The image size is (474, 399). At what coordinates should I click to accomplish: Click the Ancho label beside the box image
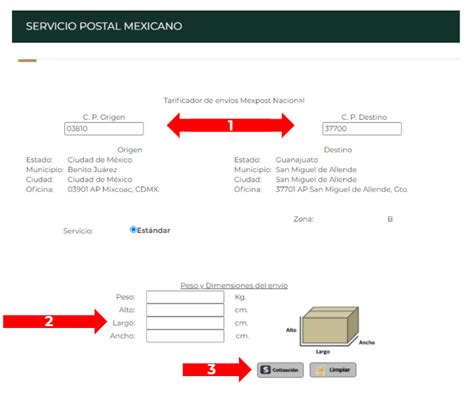pos(367,342)
